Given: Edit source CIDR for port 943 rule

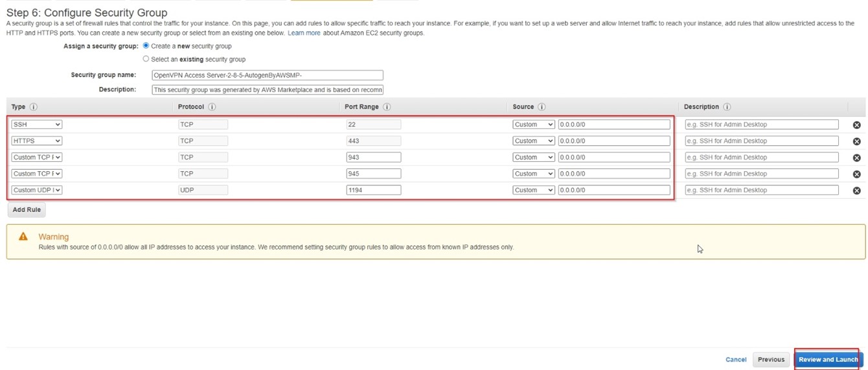Looking at the screenshot, I should (614, 157).
